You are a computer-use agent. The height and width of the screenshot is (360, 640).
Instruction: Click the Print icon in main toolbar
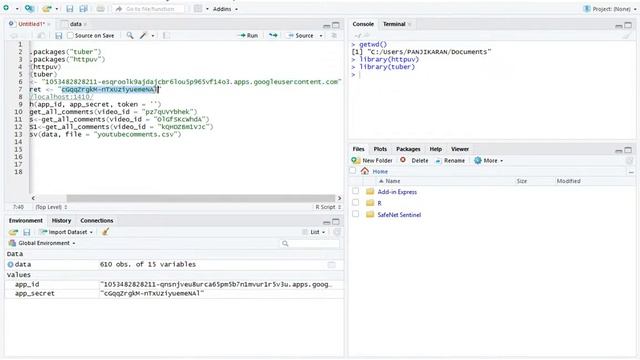(100, 9)
